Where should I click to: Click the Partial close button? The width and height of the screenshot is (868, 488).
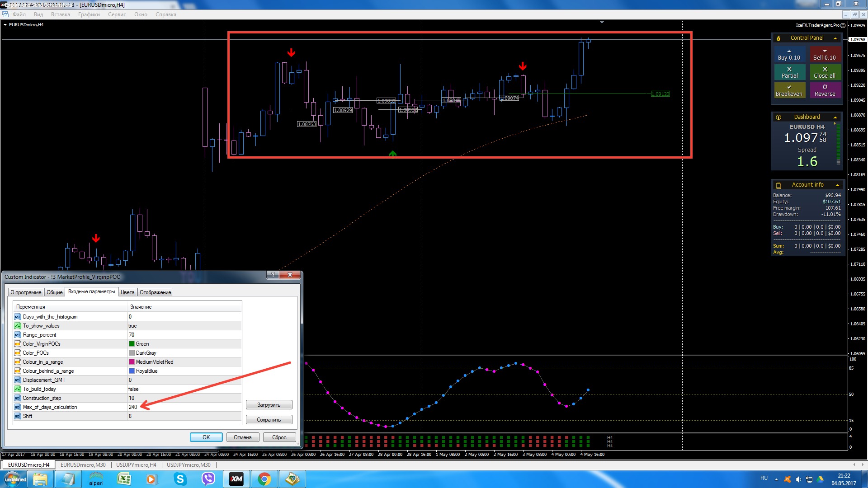click(789, 72)
